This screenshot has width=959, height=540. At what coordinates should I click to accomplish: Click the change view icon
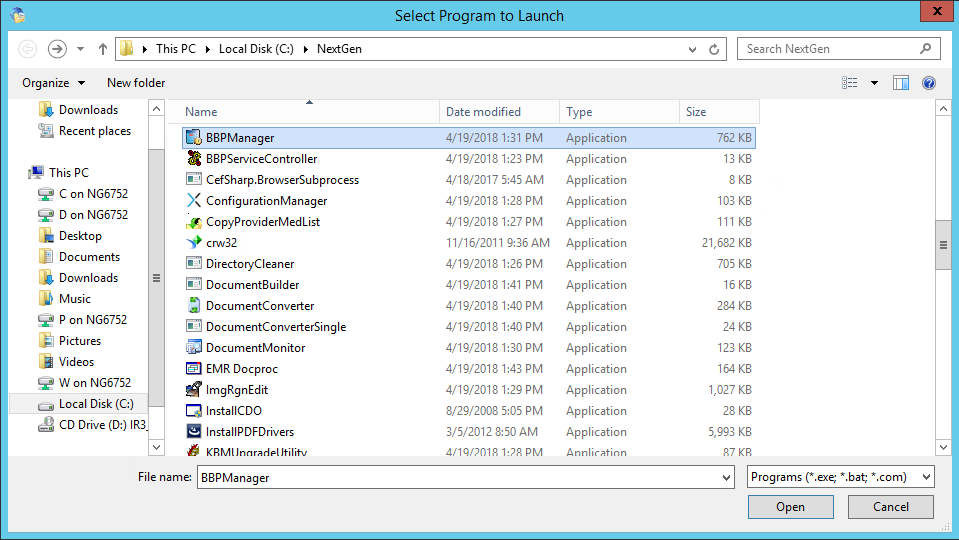click(850, 83)
